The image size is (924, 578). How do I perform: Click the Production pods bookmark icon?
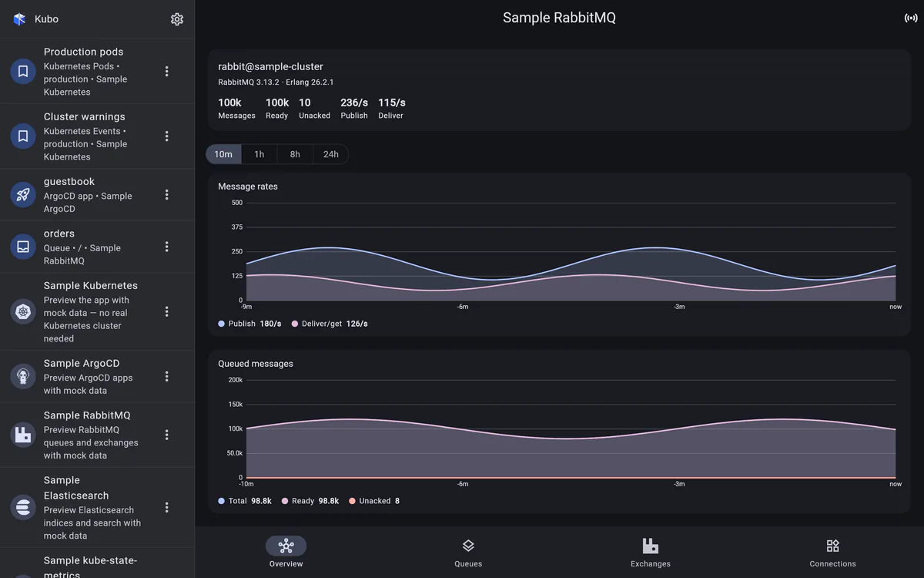pyautogui.click(x=23, y=71)
